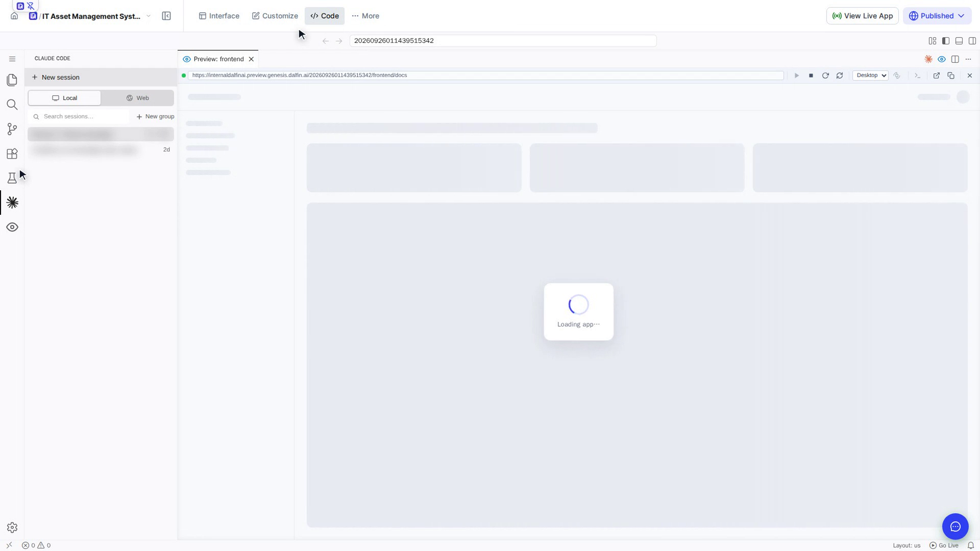Toggle the bottom panel layout icon
Viewport: 980px width, 551px height.
(959, 41)
